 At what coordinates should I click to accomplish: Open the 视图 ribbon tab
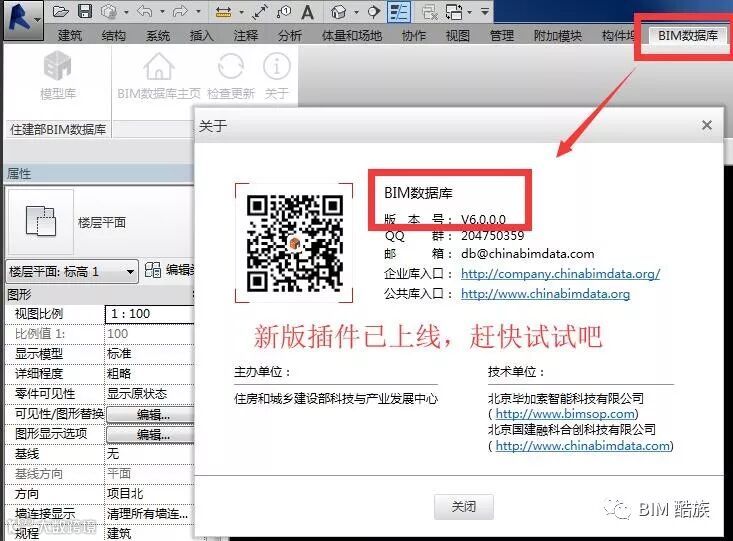[x=458, y=36]
